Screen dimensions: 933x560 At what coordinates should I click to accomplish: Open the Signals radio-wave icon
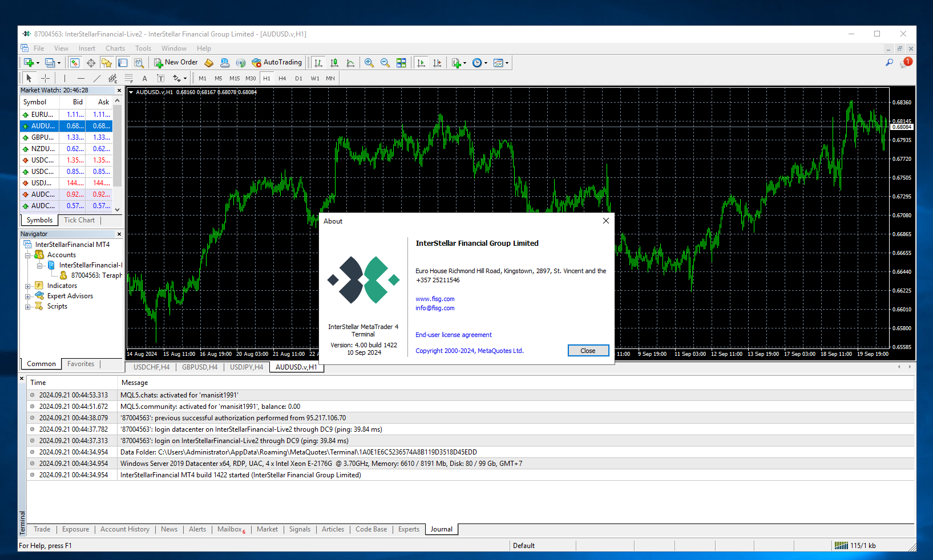tap(241, 63)
